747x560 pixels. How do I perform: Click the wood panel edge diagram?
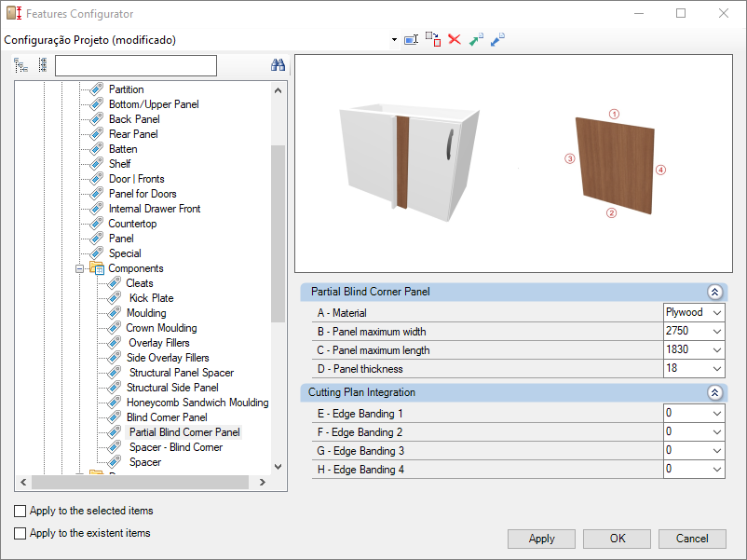[615, 164]
